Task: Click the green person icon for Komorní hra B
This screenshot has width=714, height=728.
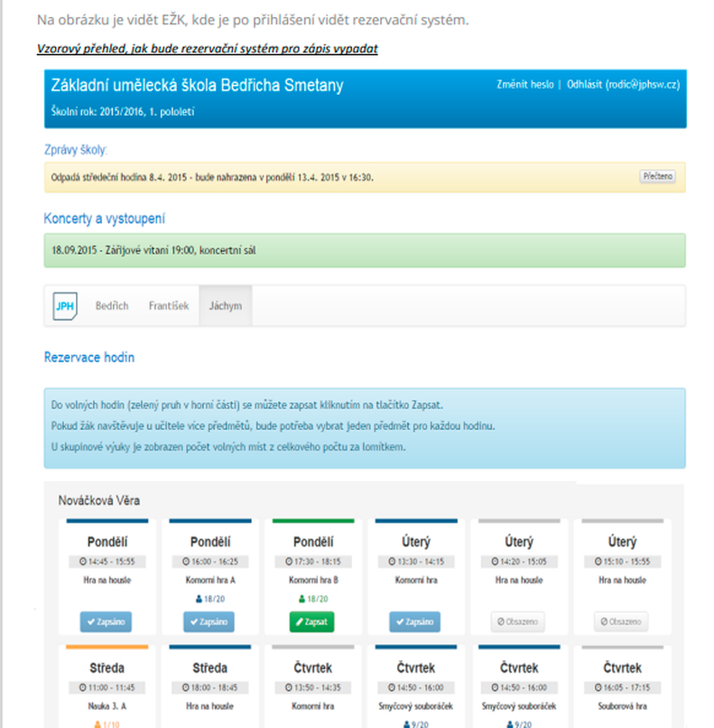Action: [301, 599]
